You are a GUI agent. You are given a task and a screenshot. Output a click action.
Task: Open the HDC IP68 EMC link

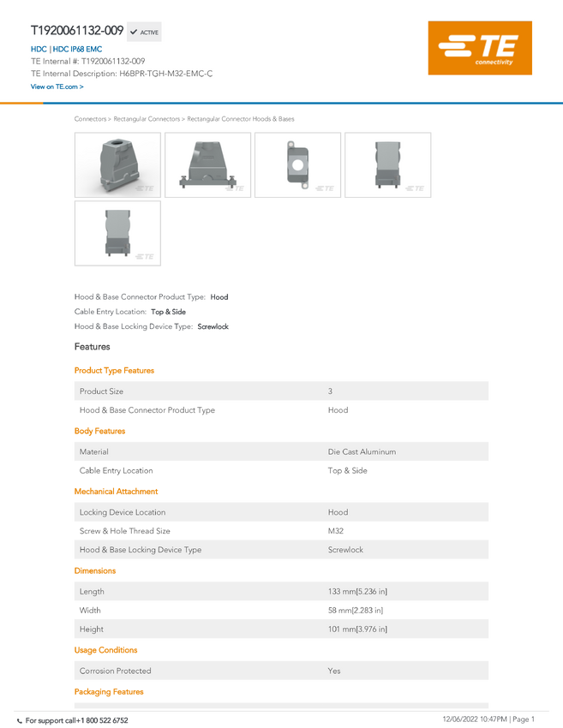[x=77, y=49]
